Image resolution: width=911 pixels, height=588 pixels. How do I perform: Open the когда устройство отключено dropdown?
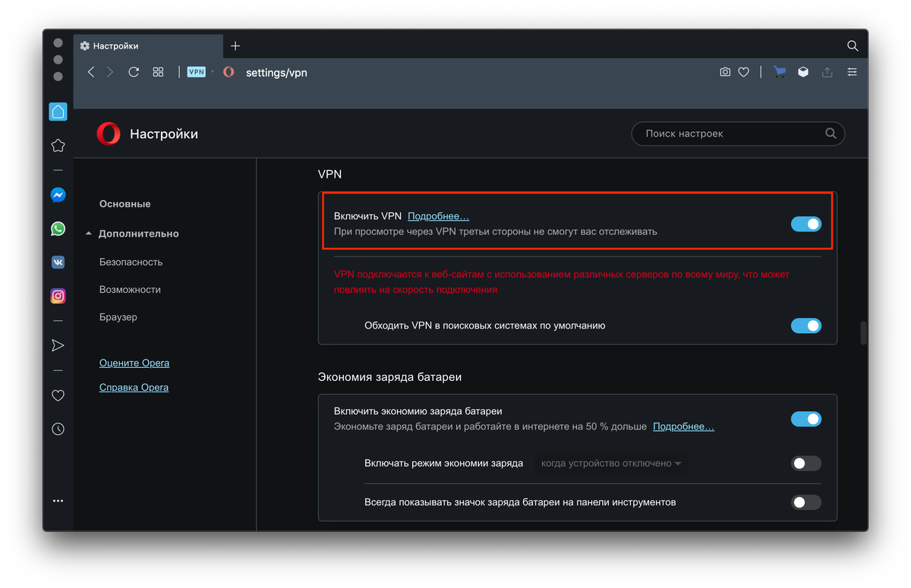point(611,463)
